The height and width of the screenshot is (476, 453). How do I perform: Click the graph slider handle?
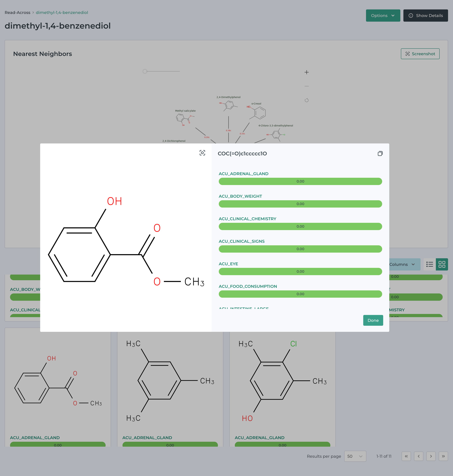(145, 71)
